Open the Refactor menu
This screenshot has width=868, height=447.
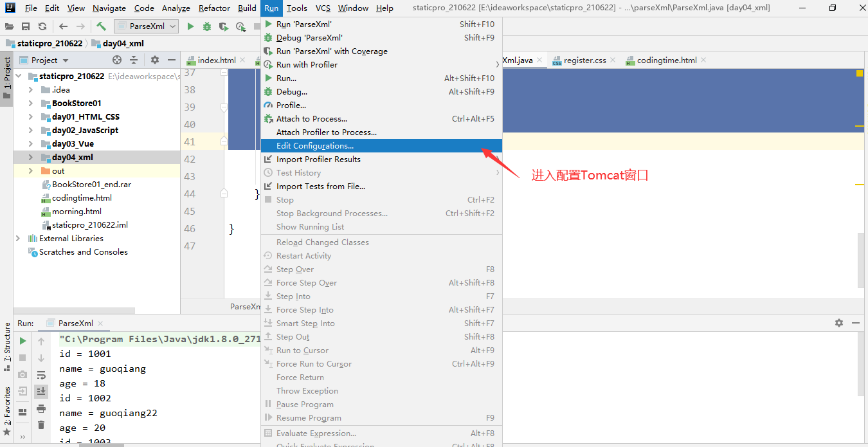pyautogui.click(x=214, y=8)
